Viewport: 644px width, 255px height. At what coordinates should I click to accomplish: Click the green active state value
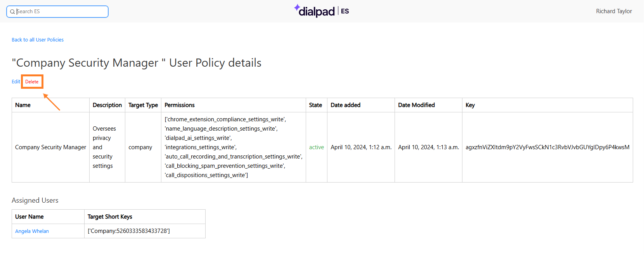(x=316, y=147)
